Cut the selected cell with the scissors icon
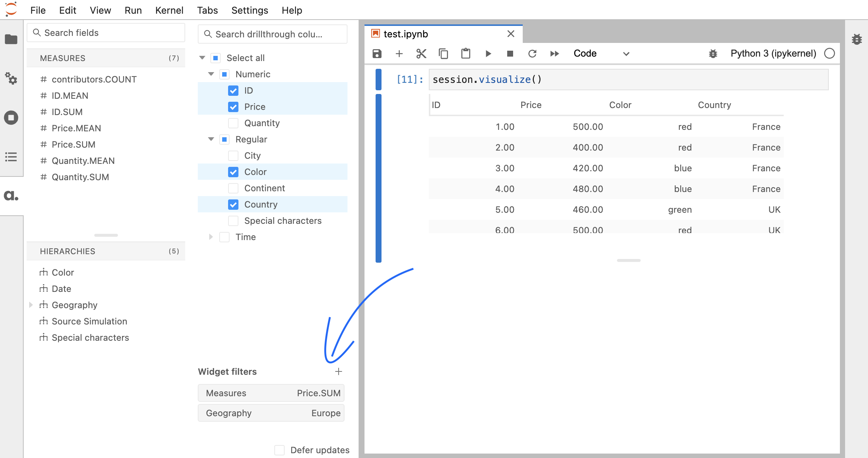 point(421,54)
